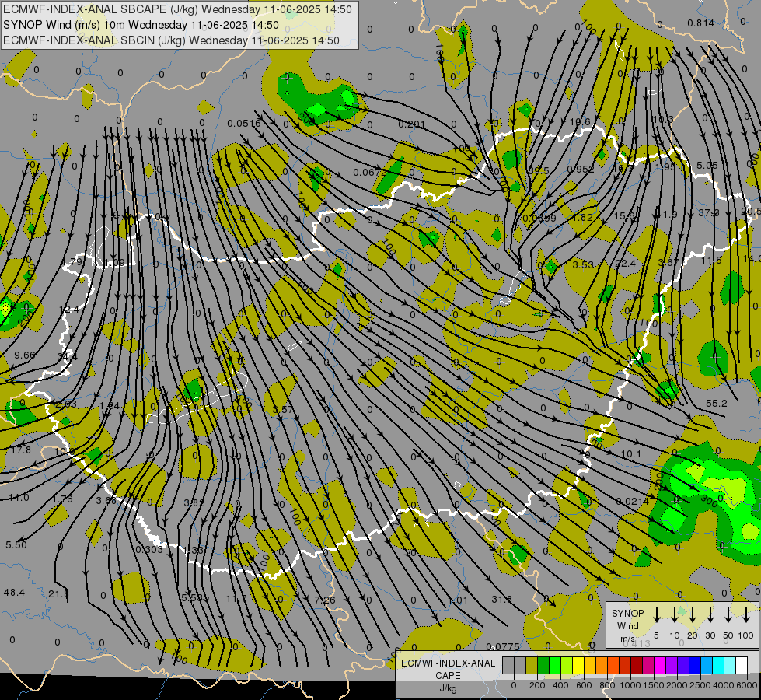This screenshot has width=761, height=700.
Task: Pick the dark red CAPE swatch at 1000
Action: coord(637,666)
